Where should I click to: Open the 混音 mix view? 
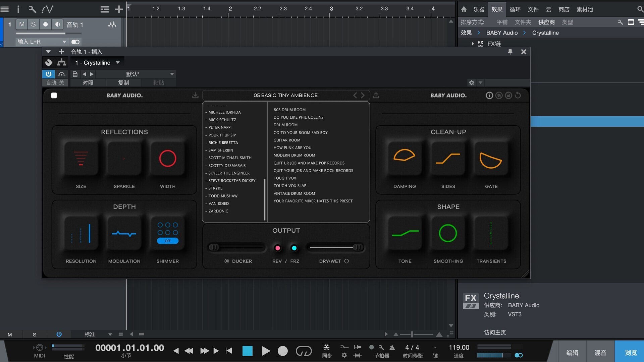[x=600, y=353]
